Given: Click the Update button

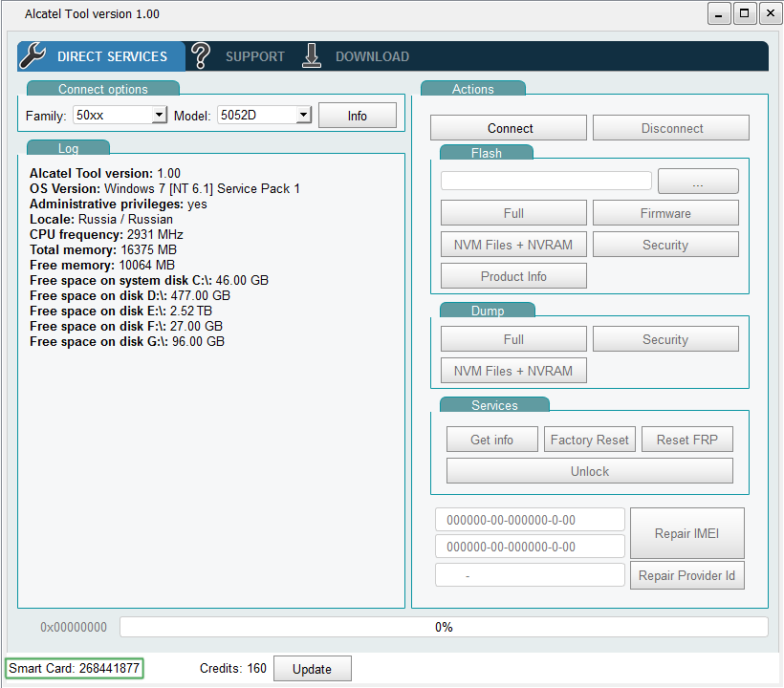Looking at the screenshot, I should tap(312, 669).
